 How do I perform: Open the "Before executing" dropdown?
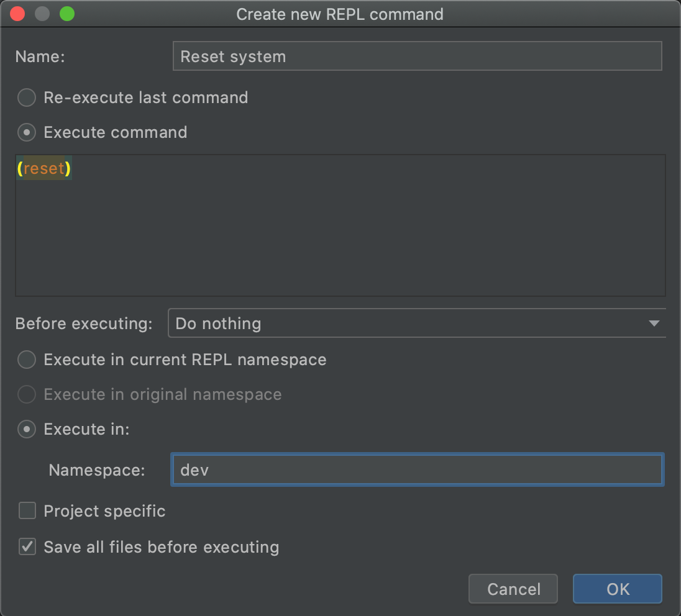[416, 323]
